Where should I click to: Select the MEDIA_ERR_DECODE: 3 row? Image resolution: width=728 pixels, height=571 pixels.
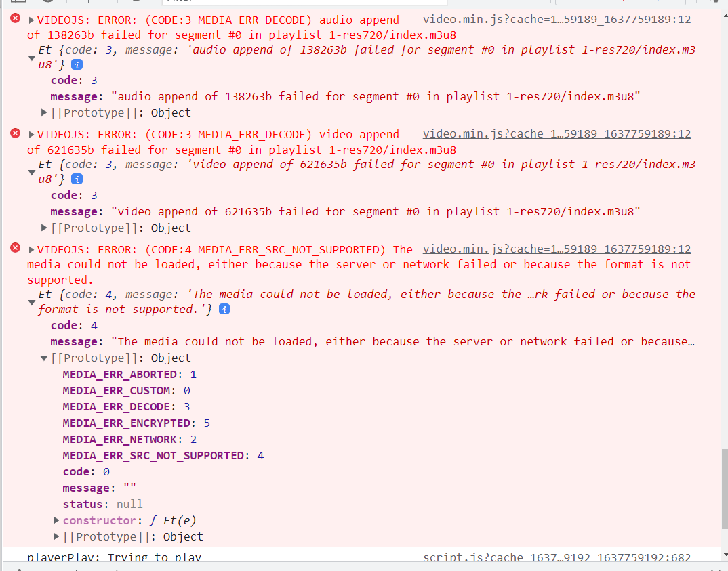point(126,407)
